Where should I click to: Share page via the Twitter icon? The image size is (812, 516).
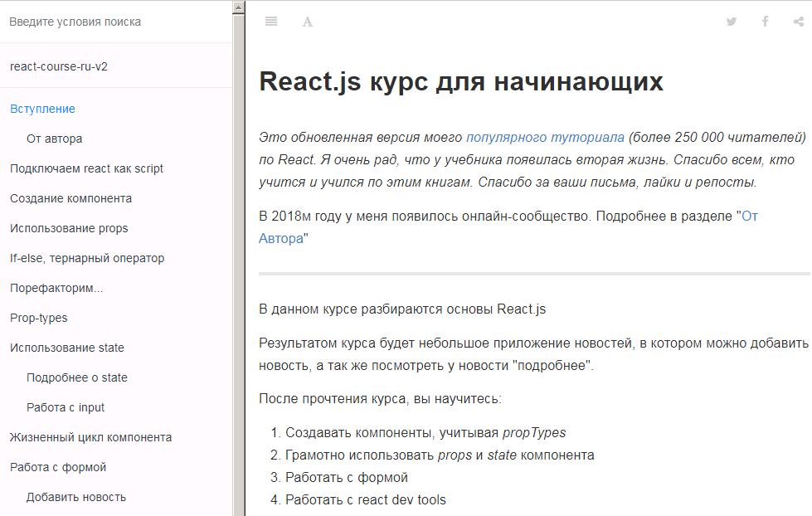tap(732, 22)
